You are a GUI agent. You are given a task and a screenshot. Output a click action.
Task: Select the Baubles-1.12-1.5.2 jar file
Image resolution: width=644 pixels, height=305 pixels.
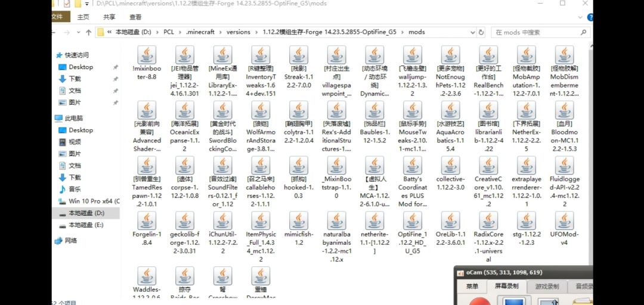pyautogui.click(x=374, y=122)
